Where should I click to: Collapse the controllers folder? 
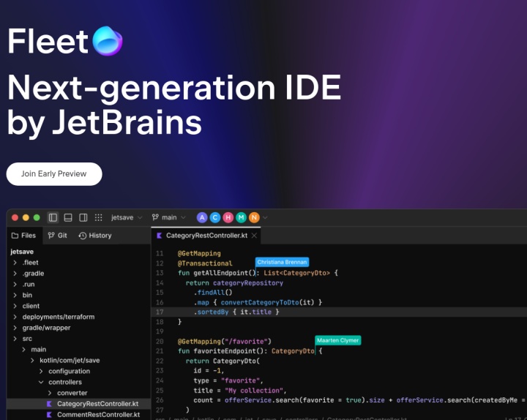(41, 382)
